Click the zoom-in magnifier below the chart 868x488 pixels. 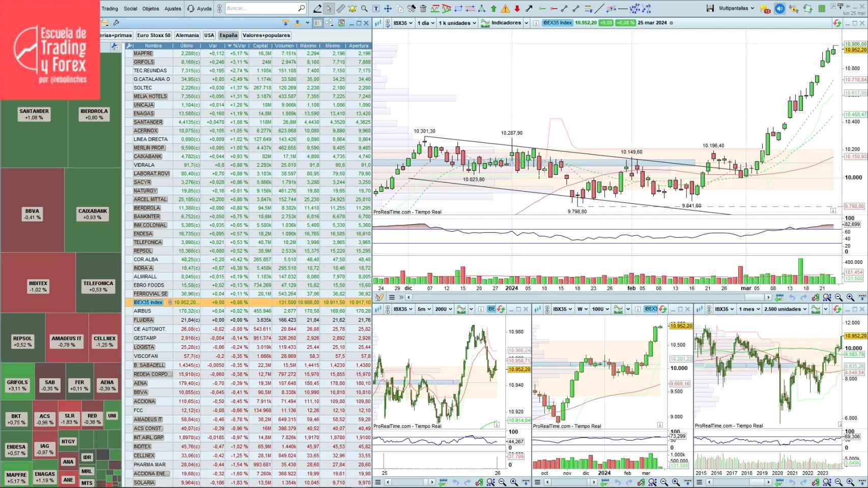point(850,297)
